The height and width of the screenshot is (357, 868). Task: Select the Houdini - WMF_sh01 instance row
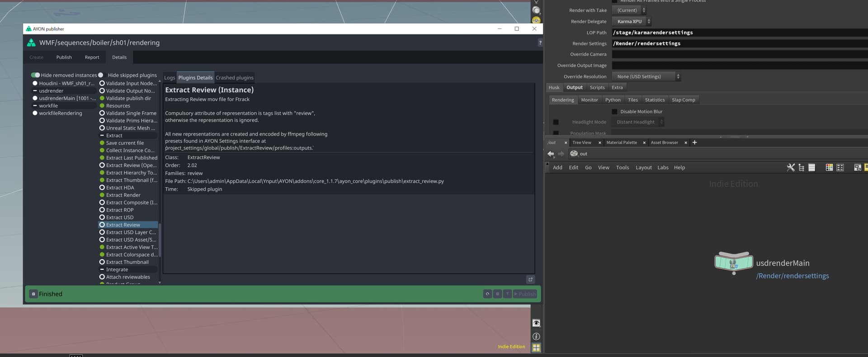tap(63, 83)
